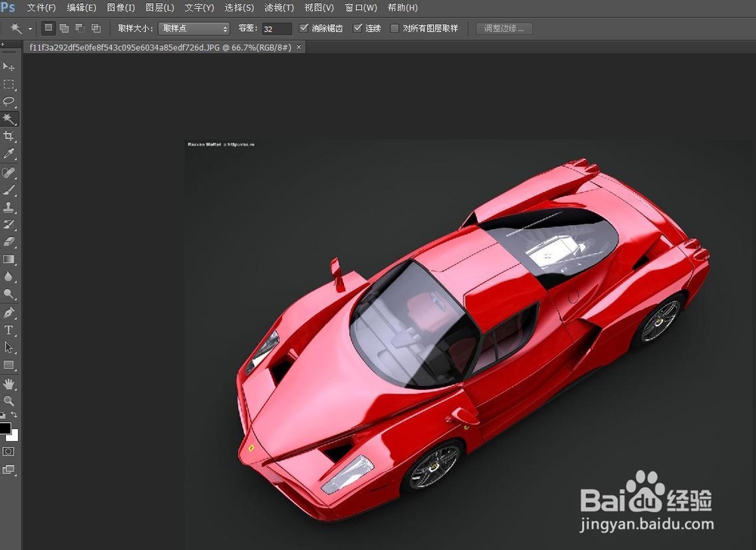The width and height of the screenshot is (756, 550).
Task: Click the Ps application logo
Action: [x=8, y=8]
